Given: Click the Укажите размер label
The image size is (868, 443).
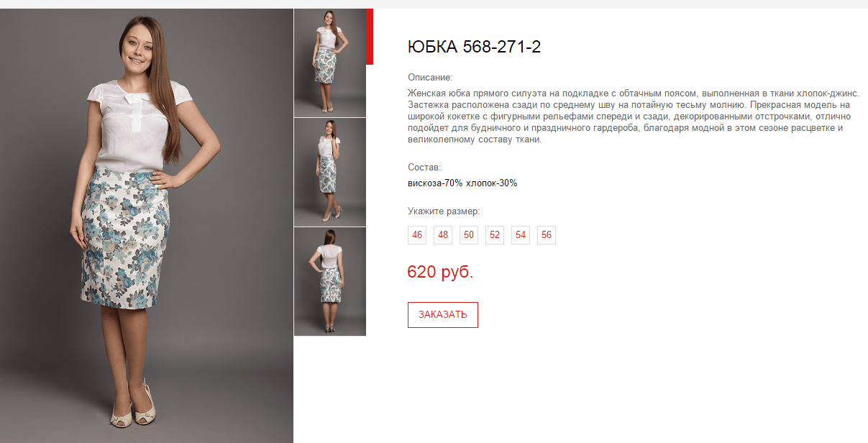Looking at the screenshot, I should (444, 211).
